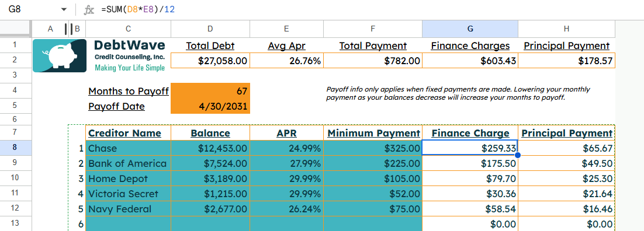Click the Principal Payment column heading in row 7
The image size is (644, 231).
pos(566,133)
